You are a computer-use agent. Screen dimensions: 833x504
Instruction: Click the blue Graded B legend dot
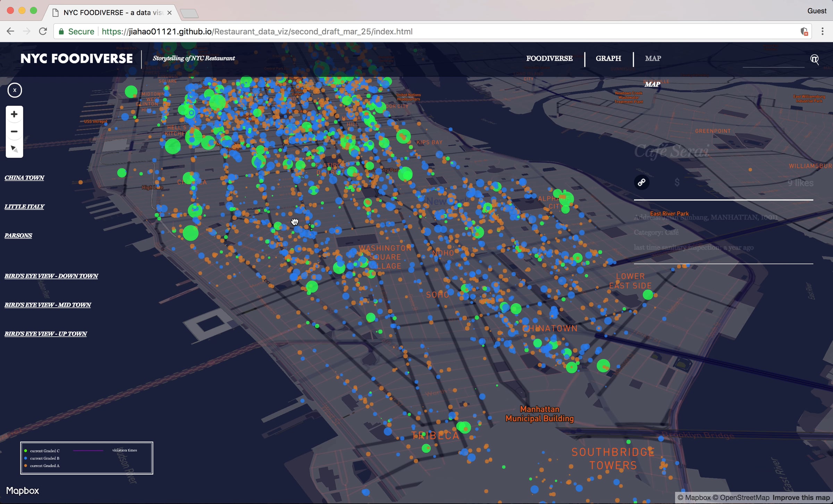click(x=26, y=458)
